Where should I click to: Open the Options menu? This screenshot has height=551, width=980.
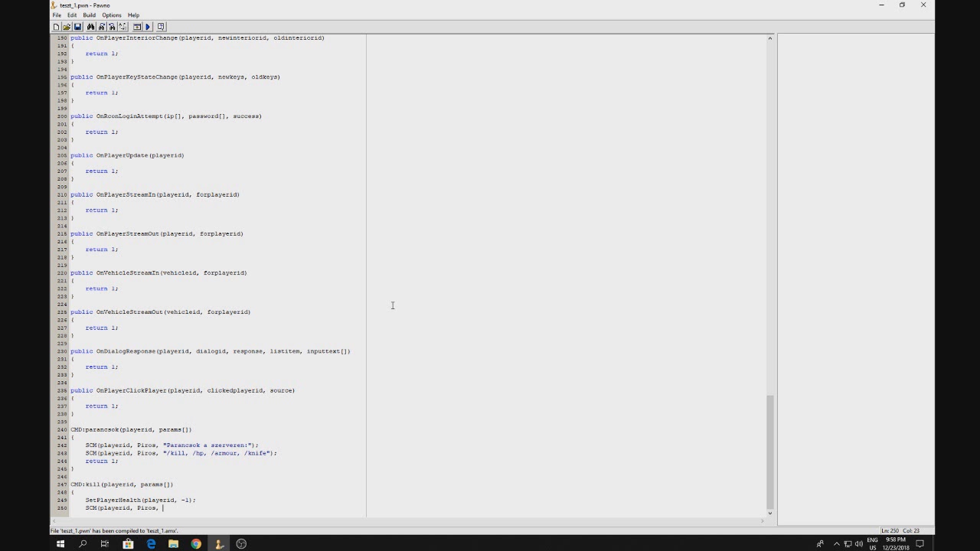pyautogui.click(x=112, y=15)
